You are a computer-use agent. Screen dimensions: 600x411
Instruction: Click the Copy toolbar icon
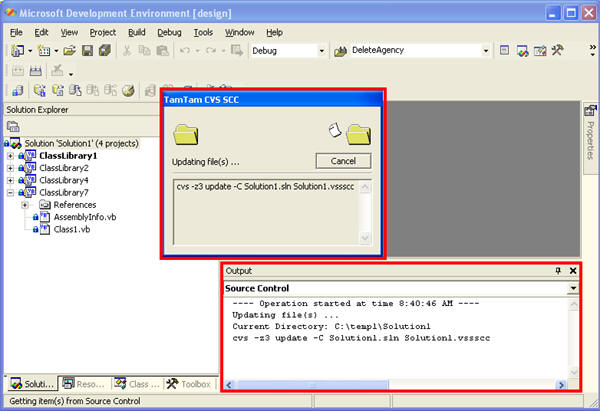(x=144, y=51)
